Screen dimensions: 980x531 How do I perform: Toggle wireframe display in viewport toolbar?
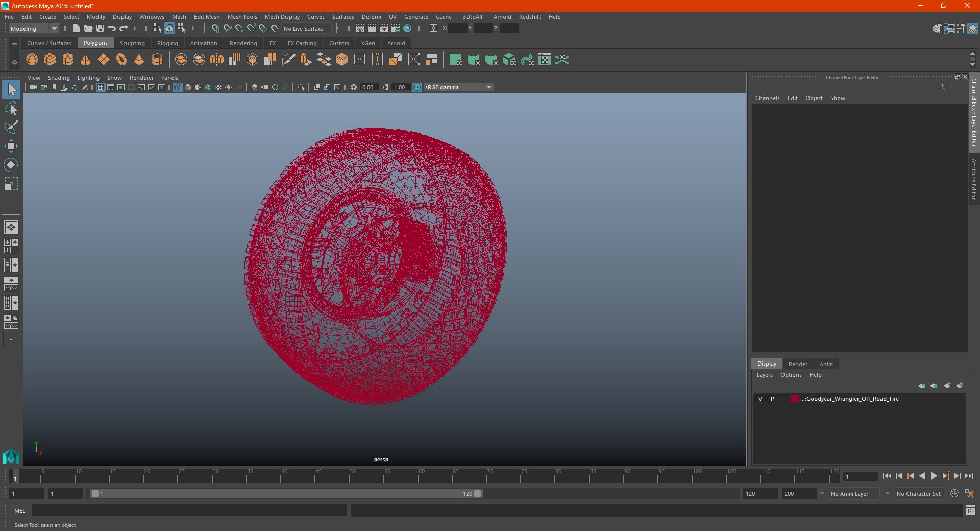coord(178,87)
